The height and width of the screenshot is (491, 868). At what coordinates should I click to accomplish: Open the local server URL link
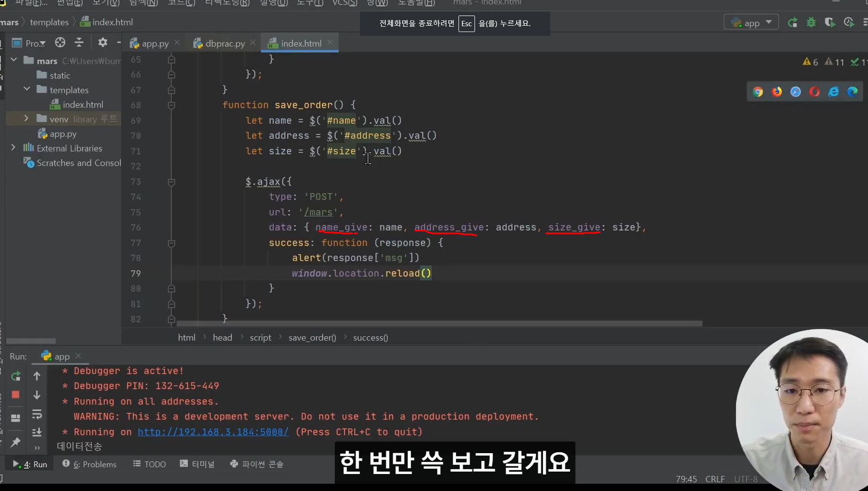213,432
